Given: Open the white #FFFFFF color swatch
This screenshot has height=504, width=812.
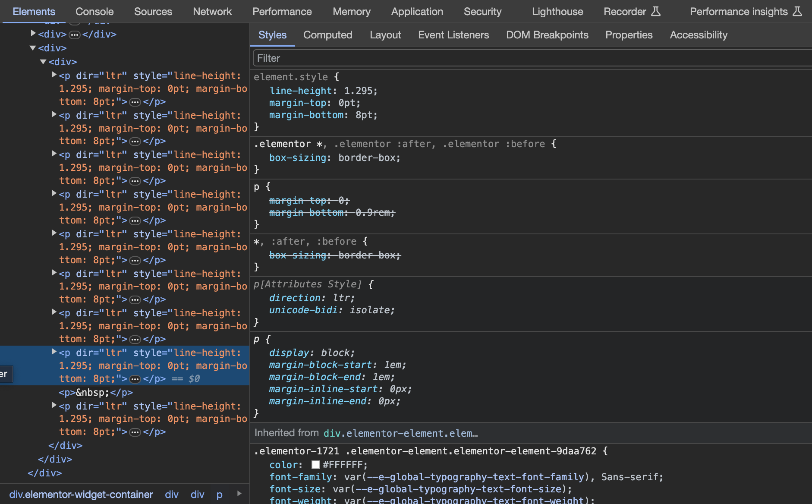Looking at the screenshot, I should [316, 465].
